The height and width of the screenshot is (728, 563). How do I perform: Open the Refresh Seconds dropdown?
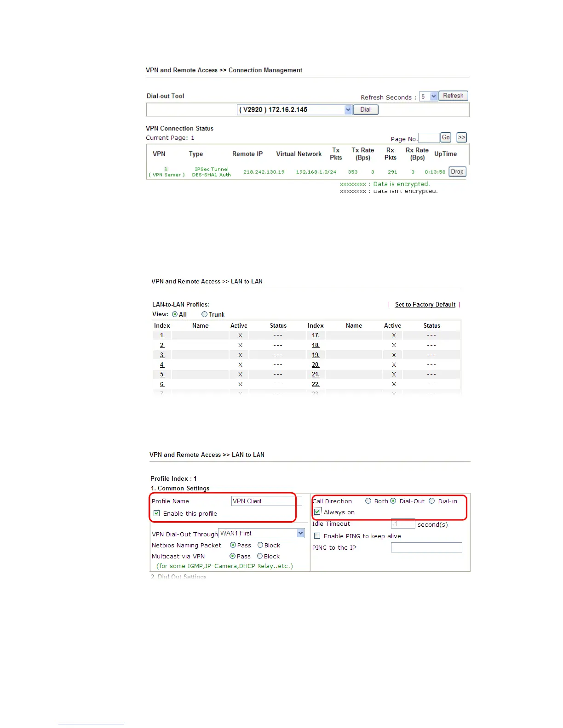click(428, 97)
